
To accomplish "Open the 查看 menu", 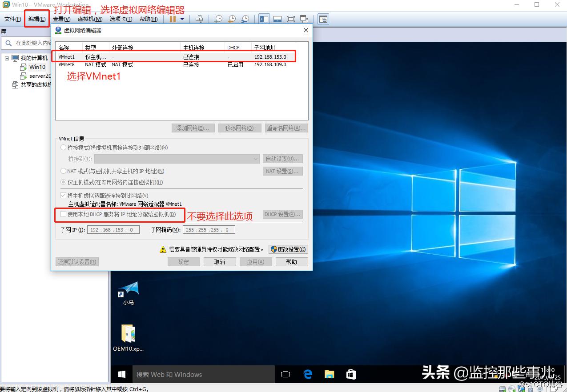I will [x=61, y=19].
